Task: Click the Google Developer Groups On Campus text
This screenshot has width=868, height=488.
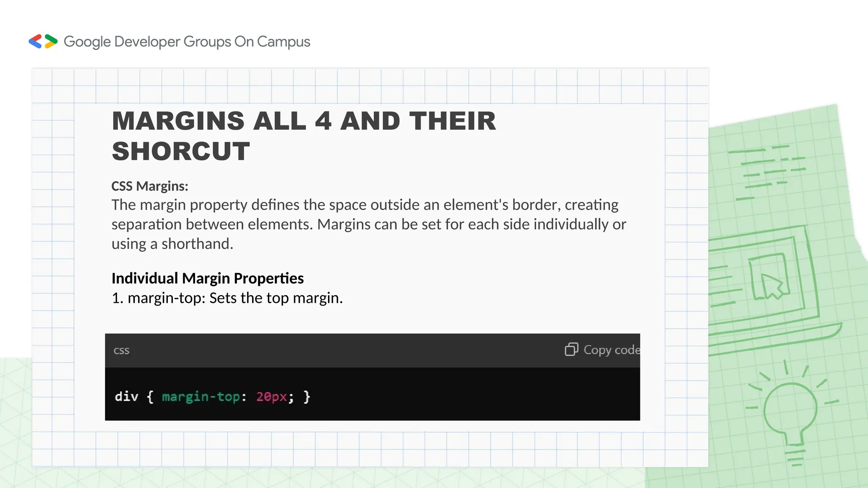Action: (x=187, y=42)
